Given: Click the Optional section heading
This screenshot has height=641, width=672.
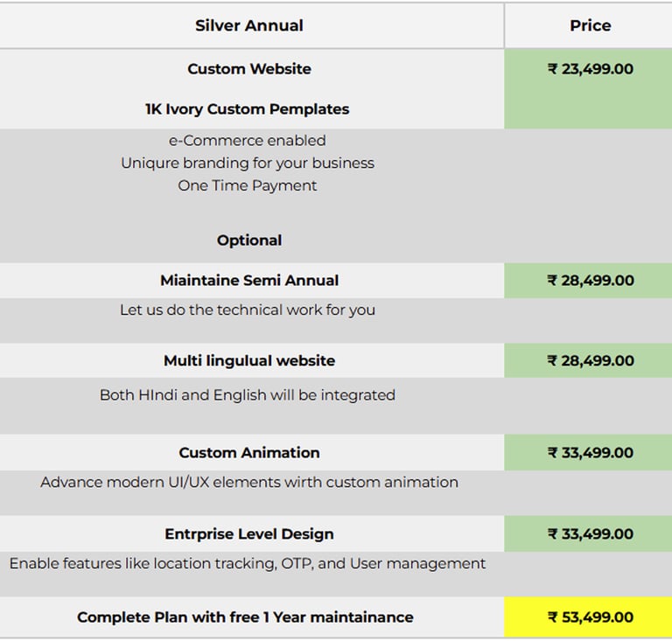Looking at the screenshot, I should [x=249, y=240].
